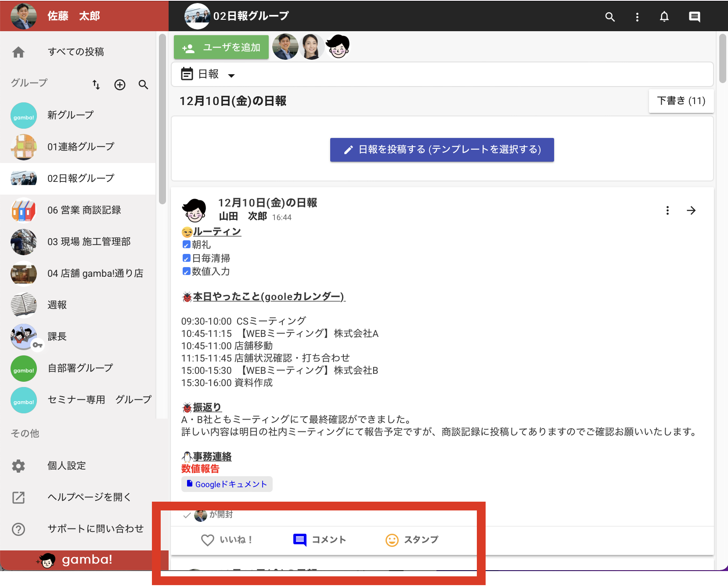
Task: Click the add group plus icon
Action: click(120, 85)
